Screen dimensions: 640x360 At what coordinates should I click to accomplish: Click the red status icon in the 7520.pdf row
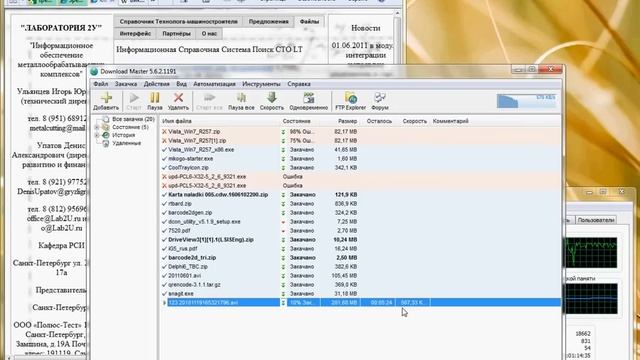coord(283,231)
